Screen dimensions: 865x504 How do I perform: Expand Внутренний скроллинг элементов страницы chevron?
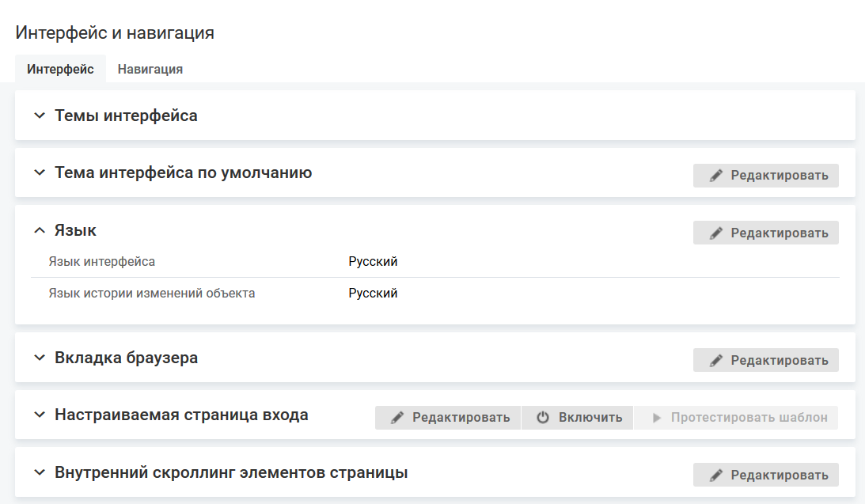[x=40, y=472]
